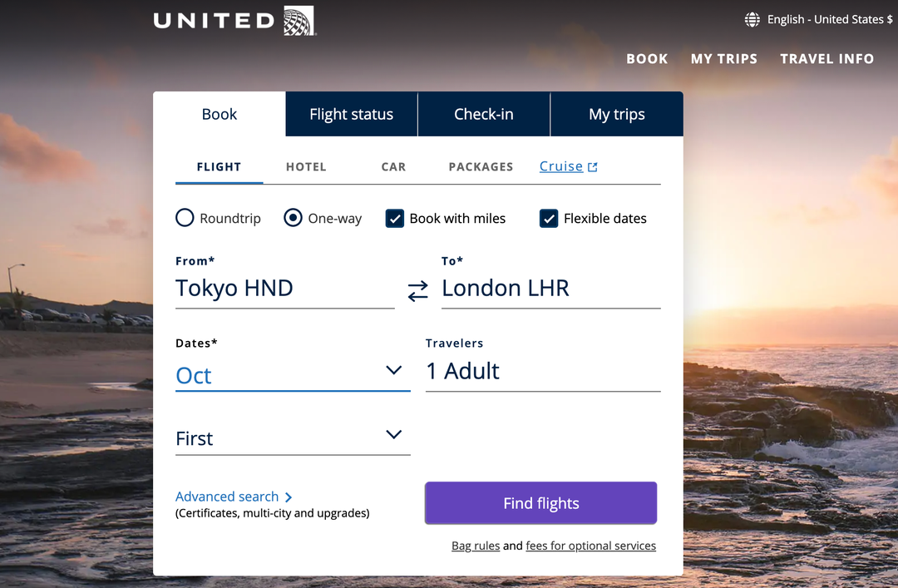Click the Cruise external link icon

click(x=594, y=166)
